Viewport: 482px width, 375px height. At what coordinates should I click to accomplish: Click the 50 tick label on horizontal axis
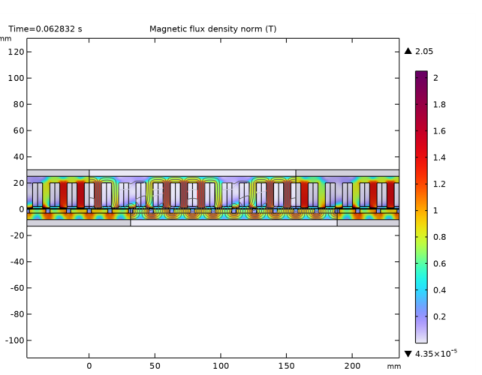pos(155,366)
